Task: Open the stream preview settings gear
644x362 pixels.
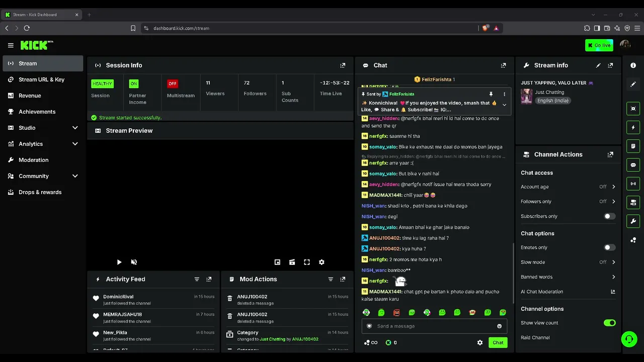Action: [x=321, y=262]
